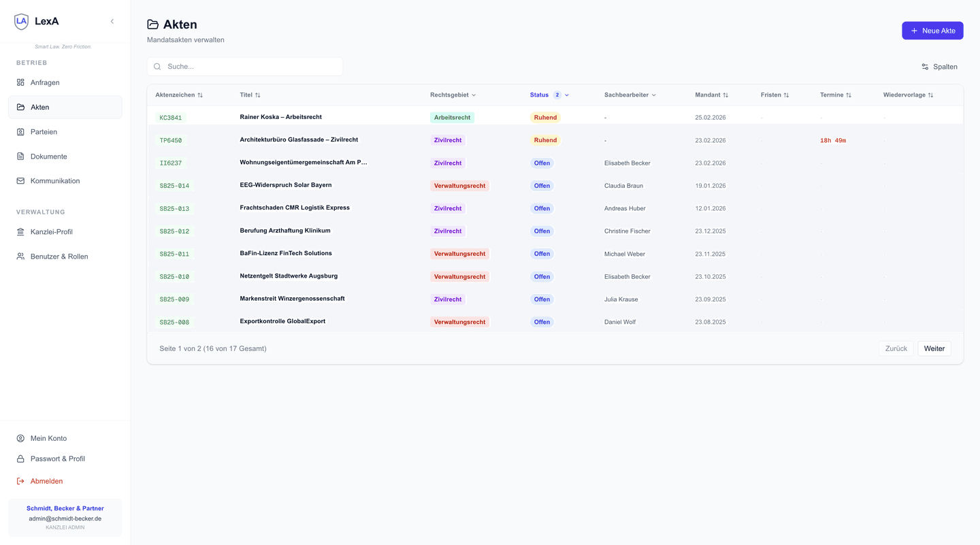Open Kommunikation using the envelope icon
Image resolution: width=980 pixels, height=545 pixels.
click(x=21, y=180)
